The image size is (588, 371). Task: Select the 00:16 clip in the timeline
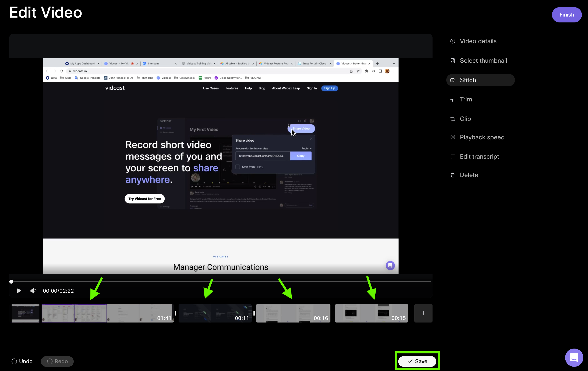click(293, 313)
